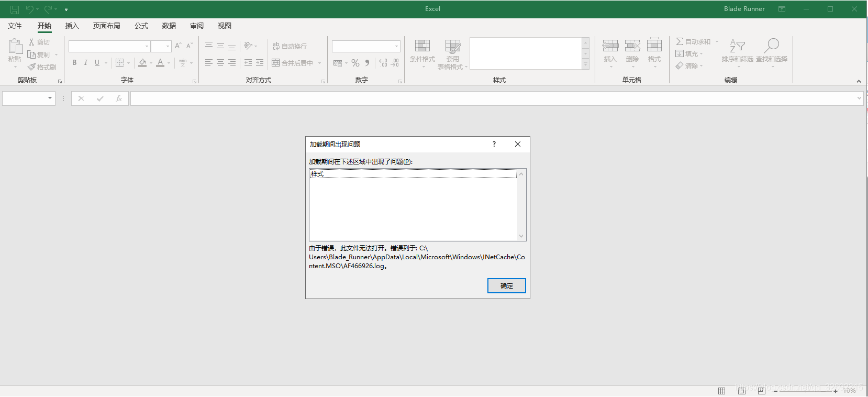Switch to Data (数据) tab
This screenshot has height=397, width=868.
coord(169,26)
